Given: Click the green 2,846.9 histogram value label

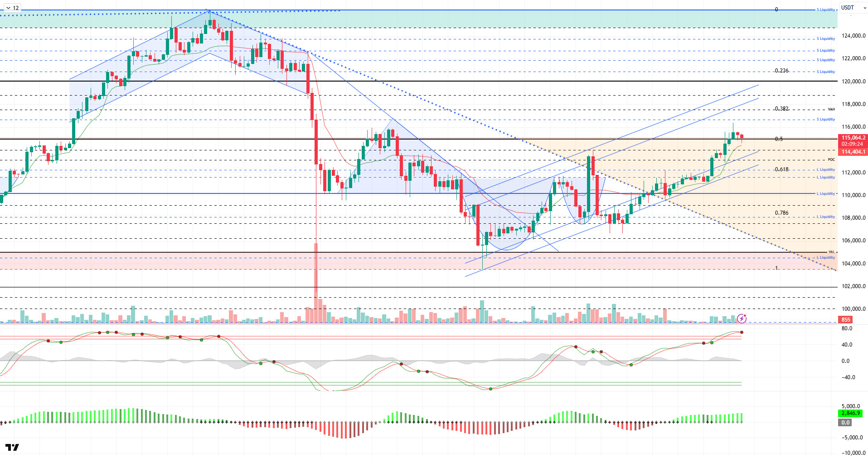Looking at the screenshot, I should pyautogui.click(x=850, y=413).
